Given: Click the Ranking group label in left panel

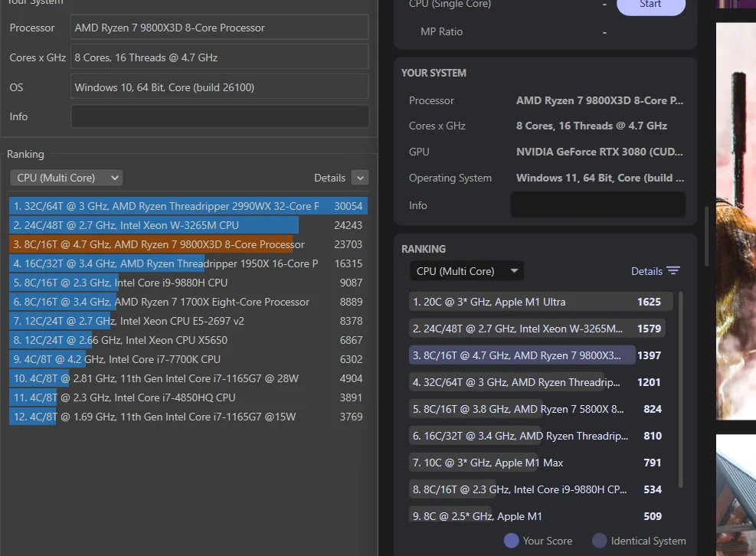Looking at the screenshot, I should pos(25,154).
